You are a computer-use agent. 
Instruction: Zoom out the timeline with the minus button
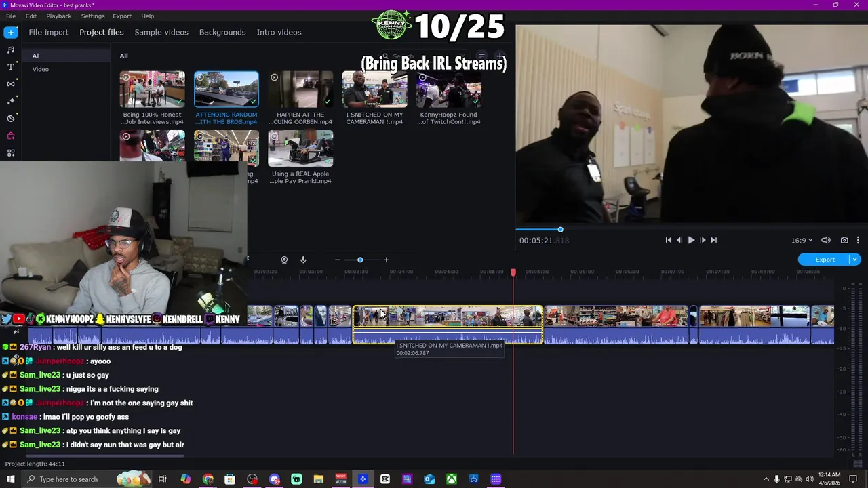point(337,260)
